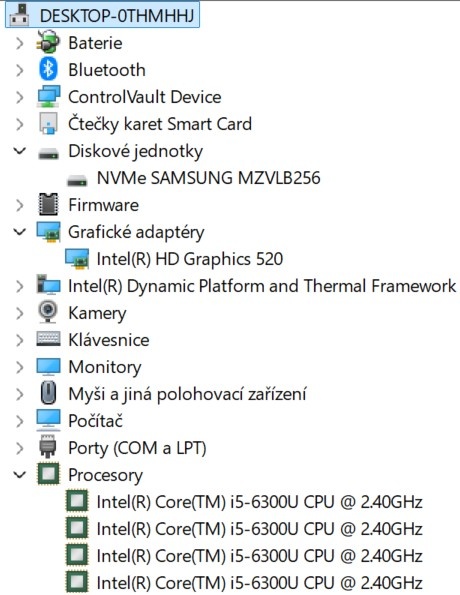This screenshot has width=460, height=595.
Task: Collapse the Procesory category
Action: [20, 474]
